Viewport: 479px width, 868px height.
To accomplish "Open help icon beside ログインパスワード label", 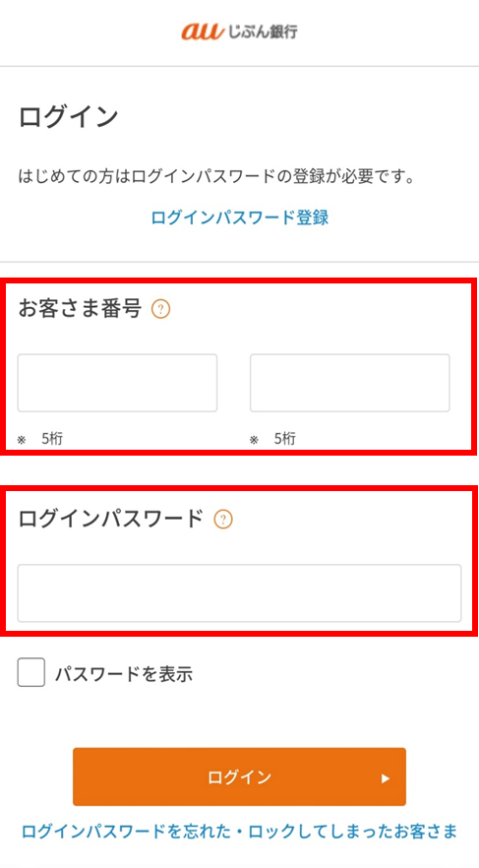I will click(223, 520).
